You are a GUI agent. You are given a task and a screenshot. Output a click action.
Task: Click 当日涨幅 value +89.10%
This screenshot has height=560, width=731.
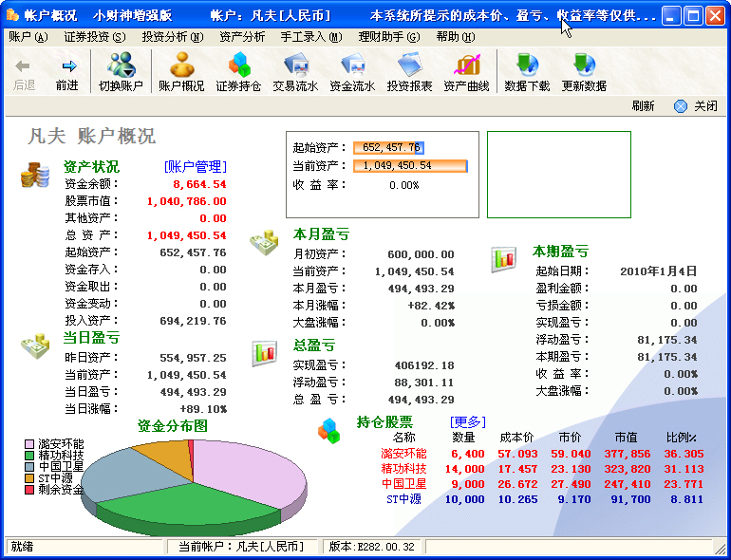203,409
